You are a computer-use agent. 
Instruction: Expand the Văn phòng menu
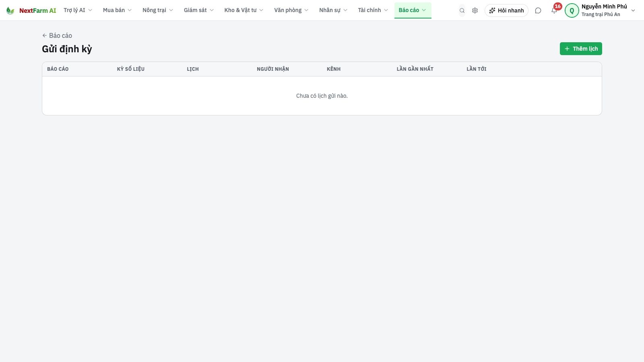[291, 10]
